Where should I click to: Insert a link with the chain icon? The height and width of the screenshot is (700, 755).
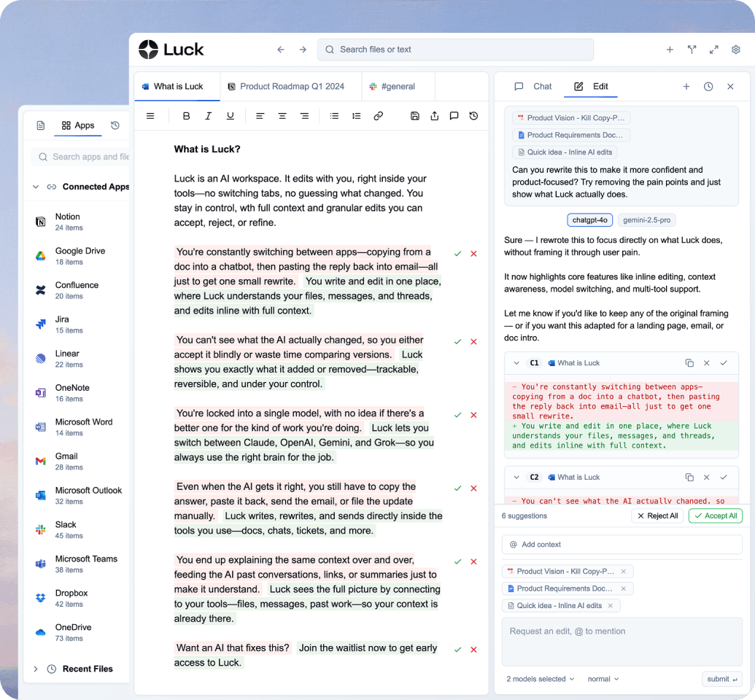pyautogui.click(x=379, y=116)
